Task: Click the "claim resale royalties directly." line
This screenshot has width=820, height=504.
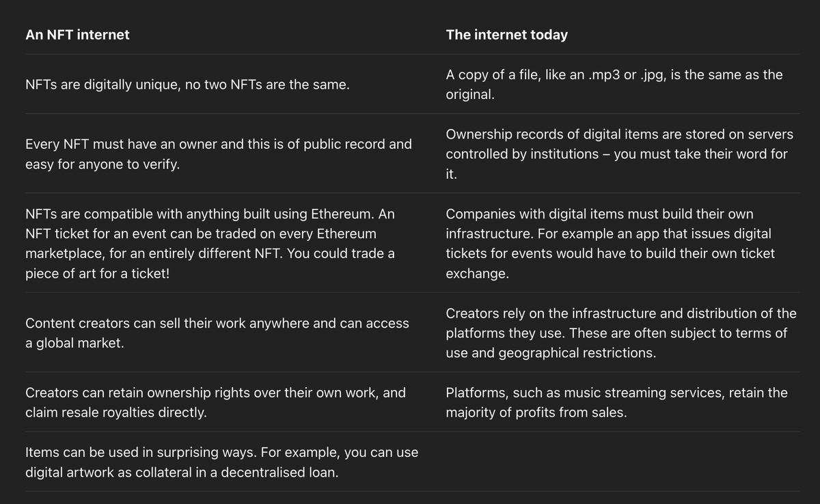Action: (115, 413)
